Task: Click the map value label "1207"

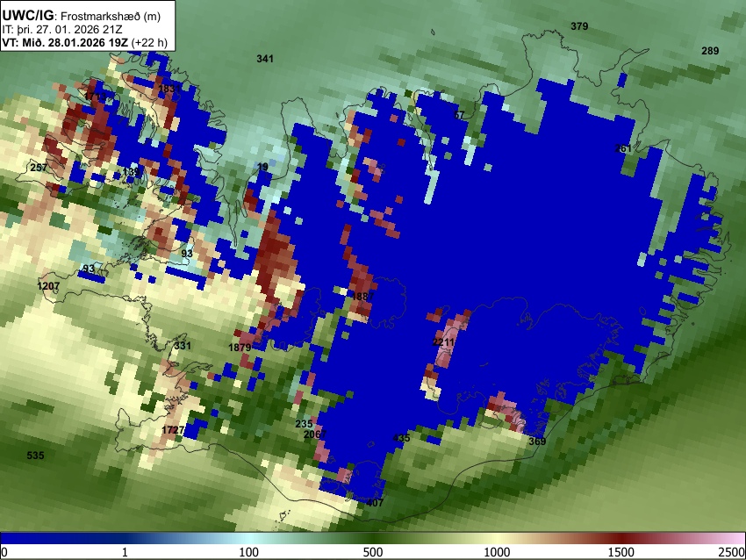Action: tap(48, 286)
